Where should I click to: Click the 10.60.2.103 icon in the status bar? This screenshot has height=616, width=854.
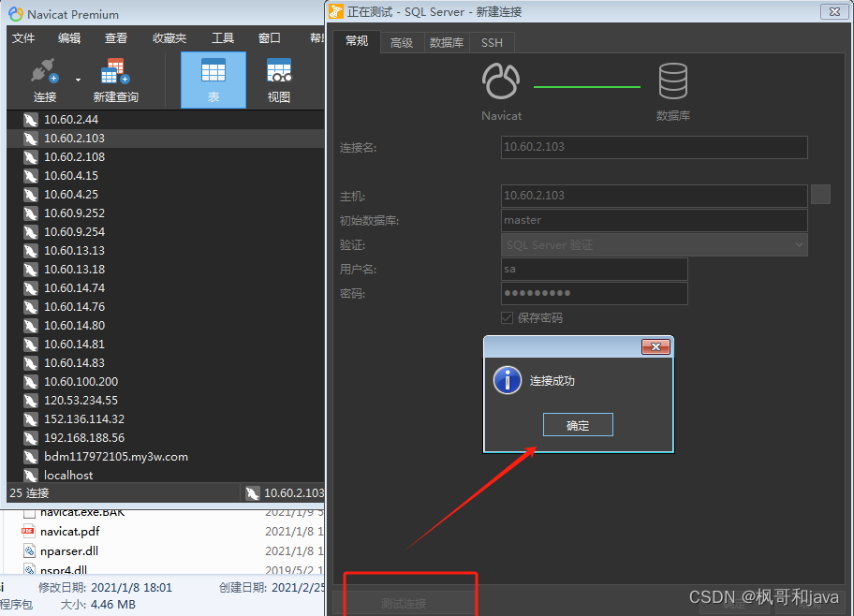click(x=252, y=492)
